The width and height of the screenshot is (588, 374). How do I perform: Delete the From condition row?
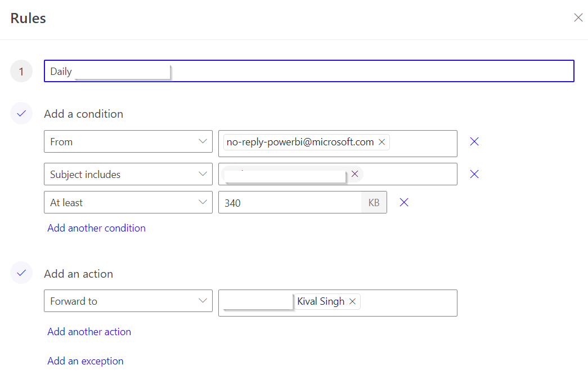(474, 141)
